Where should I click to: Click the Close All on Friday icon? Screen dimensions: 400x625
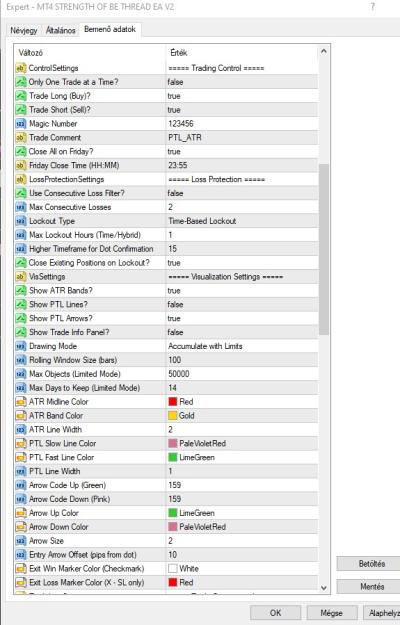click(x=21, y=151)
